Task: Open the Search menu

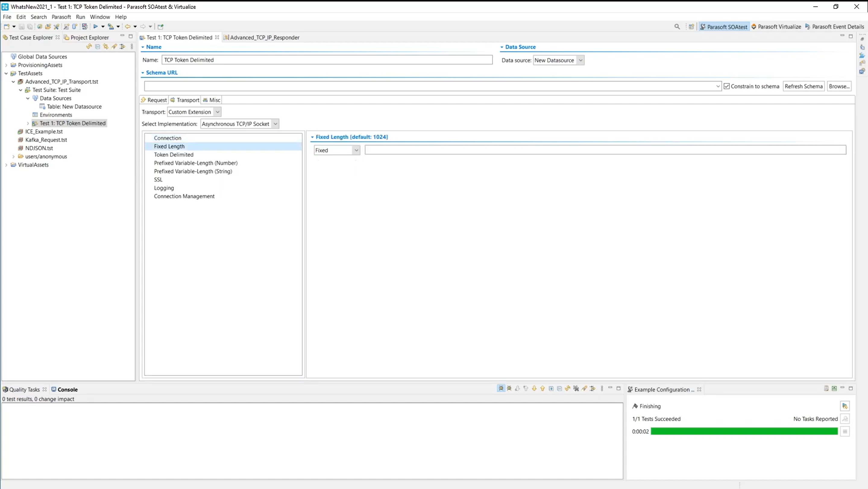Action: tap(38, 17)
